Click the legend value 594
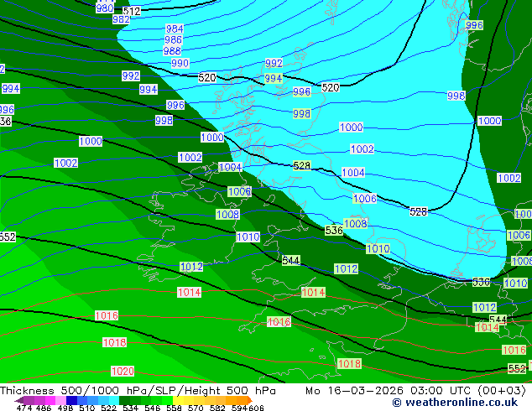This screenshot has height=411, width=532. point(240,408)
